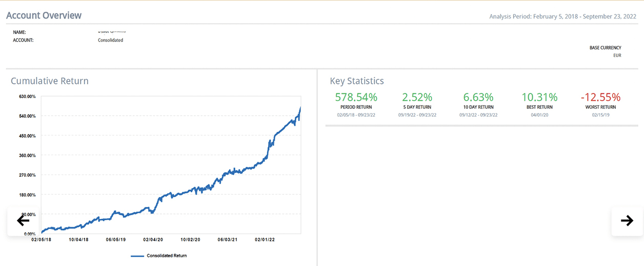Click the 02/15/19 worst return date
The height and width of the screenshot is (266, 644).
tap(600, 115)
